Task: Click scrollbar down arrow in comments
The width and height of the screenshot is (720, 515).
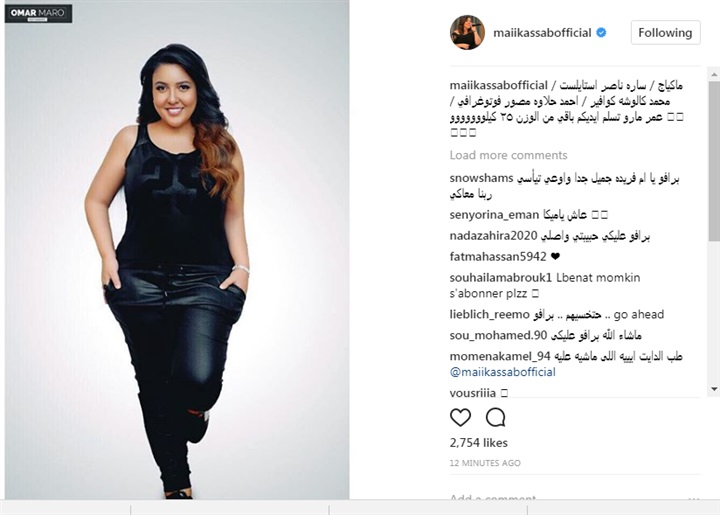Action: click(x=714, y=389)
